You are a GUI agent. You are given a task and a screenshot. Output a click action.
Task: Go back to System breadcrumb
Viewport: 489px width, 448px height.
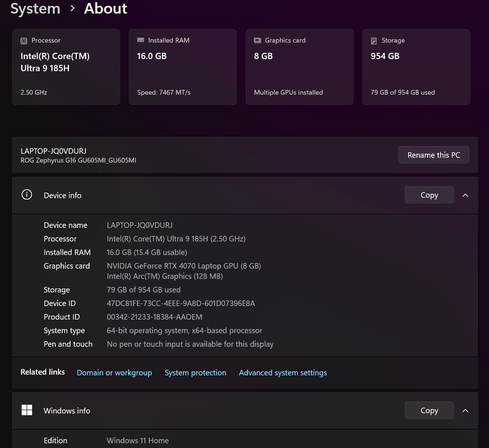[35, 8]
